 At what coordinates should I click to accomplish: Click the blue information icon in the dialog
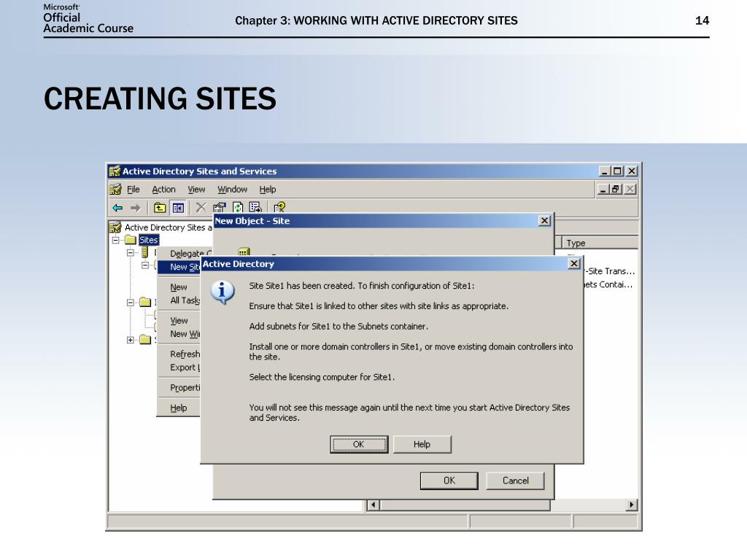point(222,292)
